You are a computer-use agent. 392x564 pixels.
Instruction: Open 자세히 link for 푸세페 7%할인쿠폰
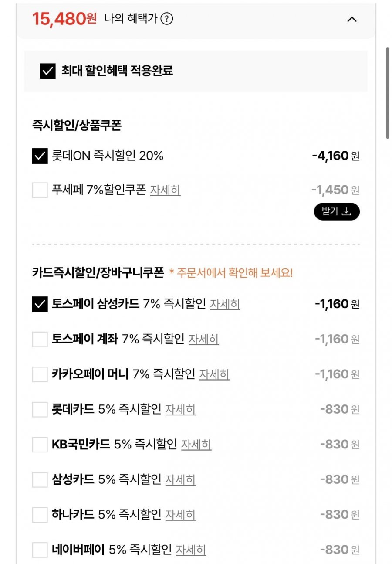pos(165,190)
